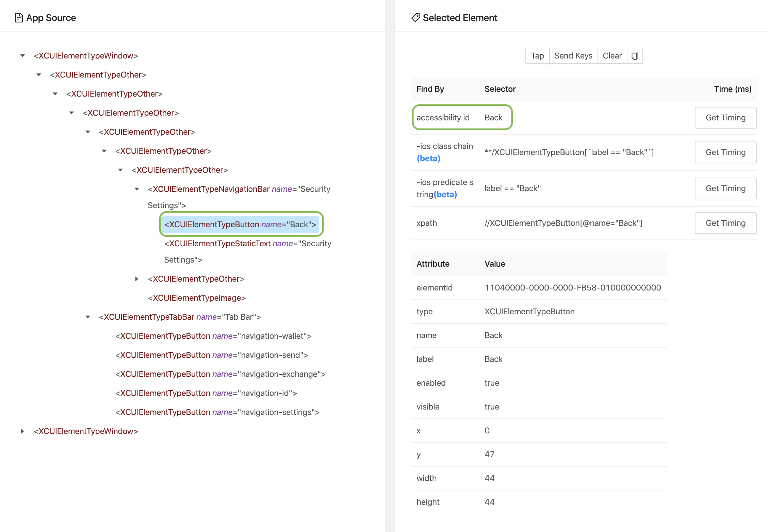
Task: Open the predicate string beta link
Action: 445,195
